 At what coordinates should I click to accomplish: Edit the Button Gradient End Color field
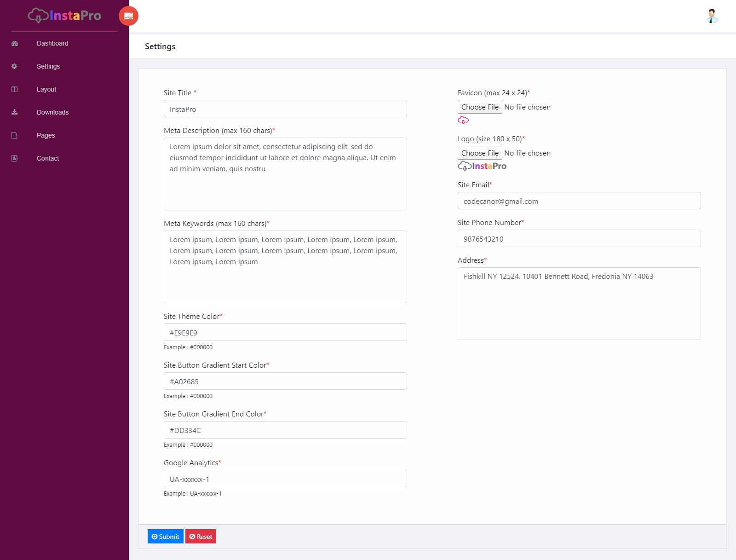coord(285,430)
